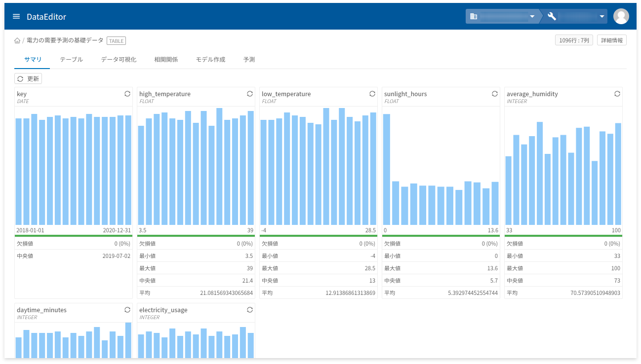Click the low_temperature column name

[x=286, y=94]
